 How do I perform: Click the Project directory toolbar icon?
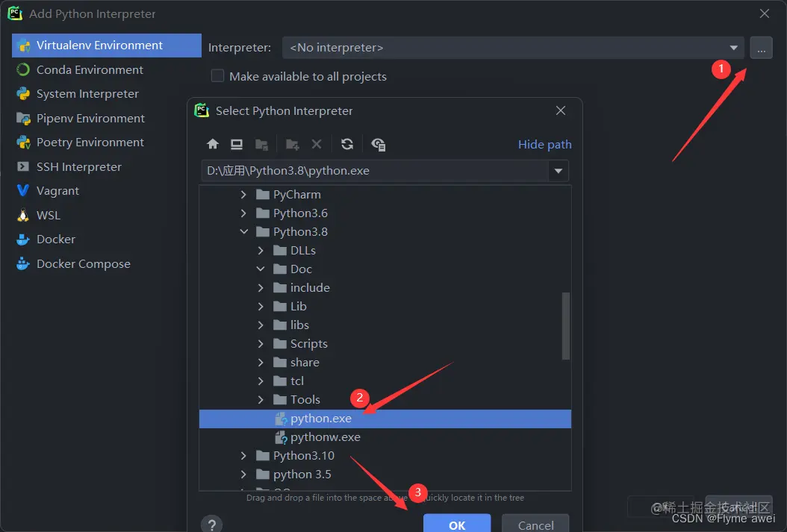pos(261,145)
